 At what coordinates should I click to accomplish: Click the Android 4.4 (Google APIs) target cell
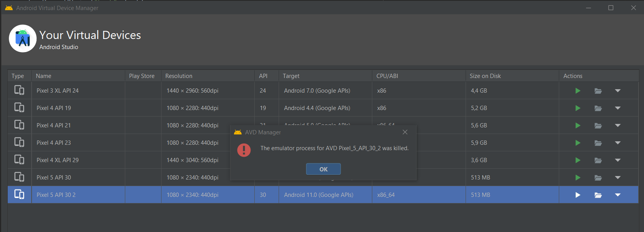325,108
